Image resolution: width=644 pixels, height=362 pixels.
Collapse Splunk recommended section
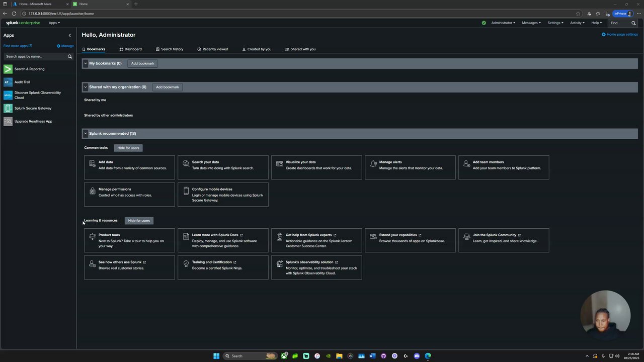tap(86, 134)
